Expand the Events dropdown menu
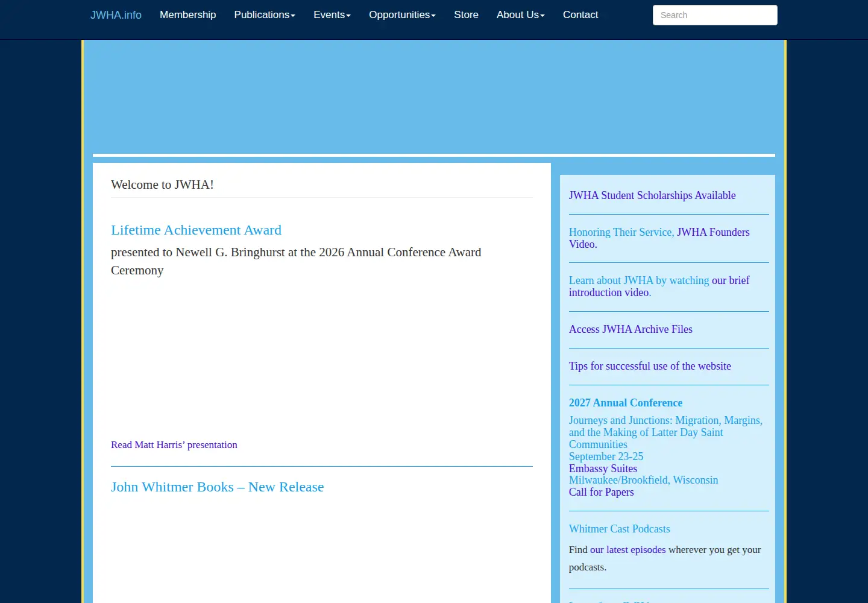 click(332, 15)
